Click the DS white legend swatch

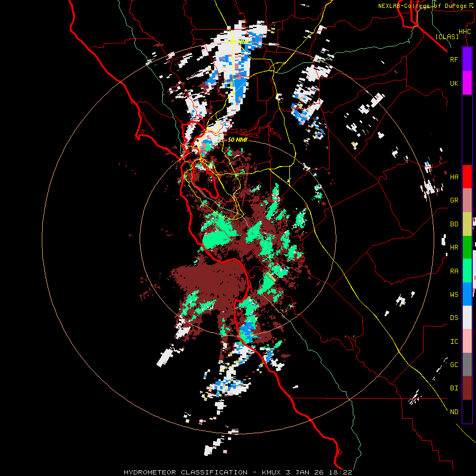click(x=467, y=317)
